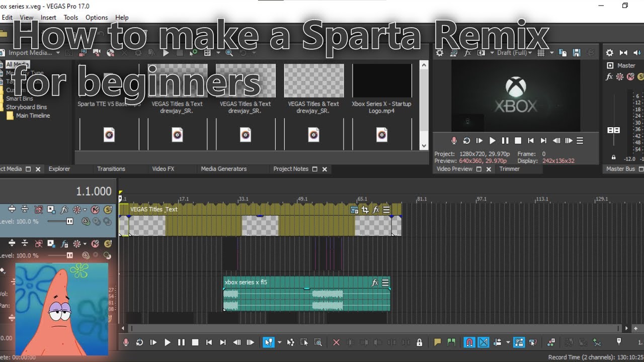The image size is (644, 362).
Task: Stop playback in Video Preview
Action: click(x=518, y=141)
